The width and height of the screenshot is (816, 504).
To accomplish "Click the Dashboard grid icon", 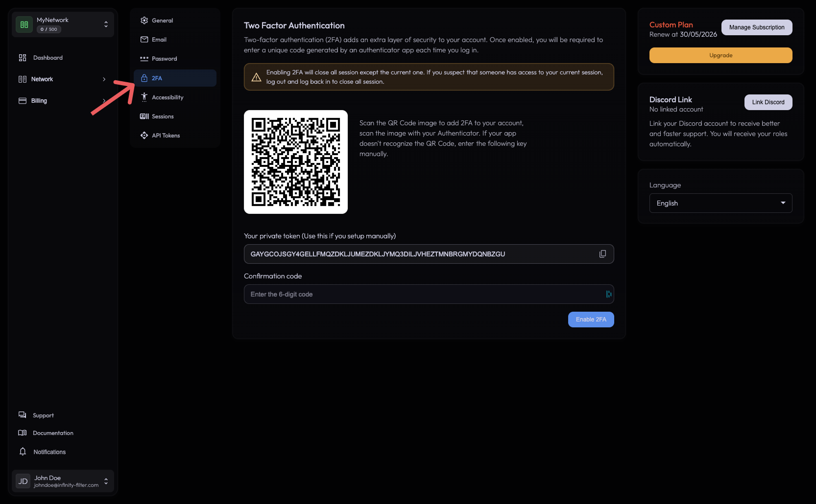I will (23, 58).
